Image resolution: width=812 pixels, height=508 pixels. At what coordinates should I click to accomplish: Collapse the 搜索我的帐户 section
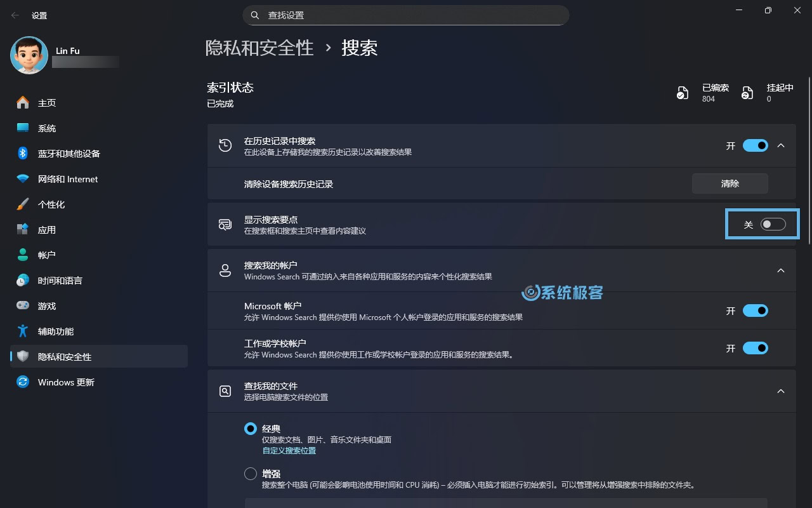[x=781, y=270]
